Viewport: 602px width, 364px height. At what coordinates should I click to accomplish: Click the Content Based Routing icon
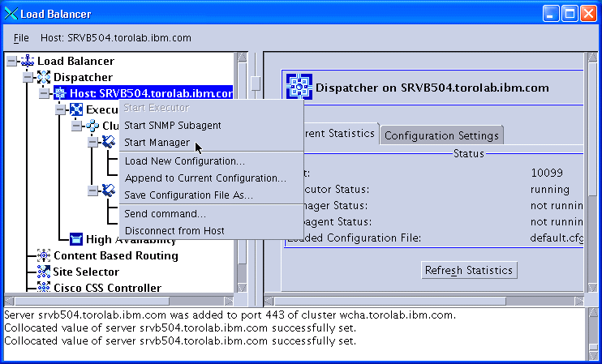[x=44, y=255]
